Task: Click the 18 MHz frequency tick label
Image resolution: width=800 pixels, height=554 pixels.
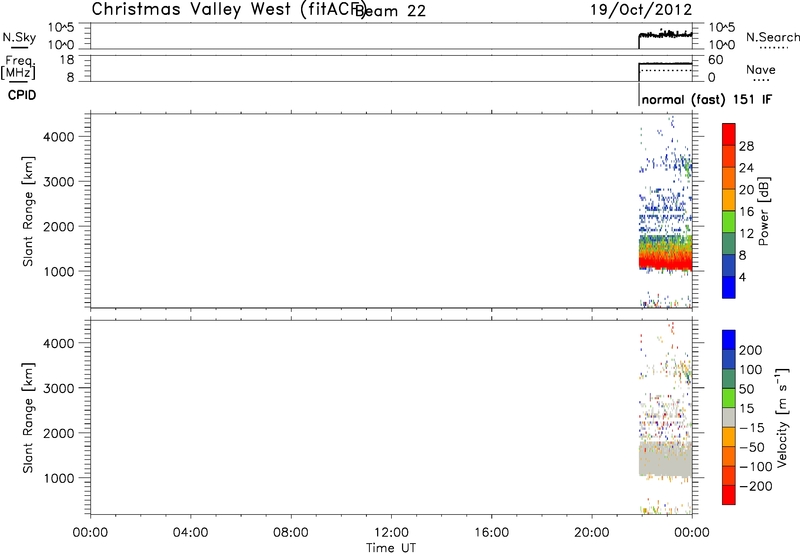Action: (67, 60)
